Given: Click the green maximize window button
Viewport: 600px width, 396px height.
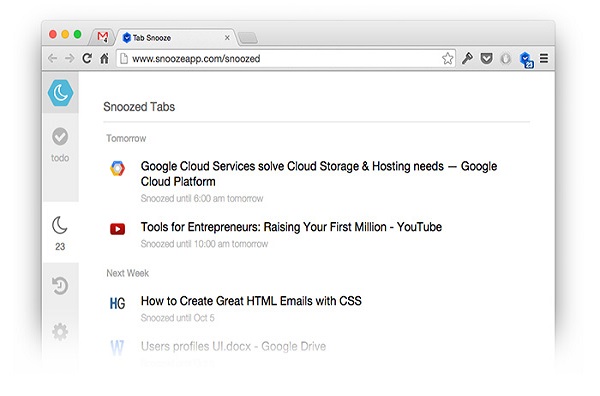Looking at the screenshot, I should [78, 34].
